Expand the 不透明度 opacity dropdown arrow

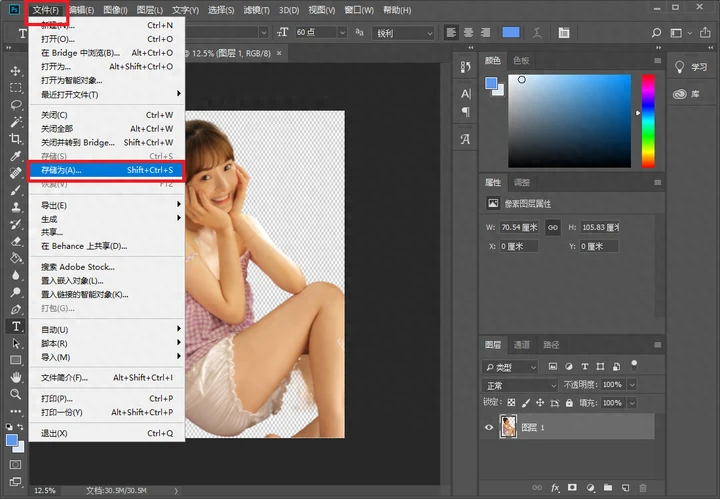630,385
